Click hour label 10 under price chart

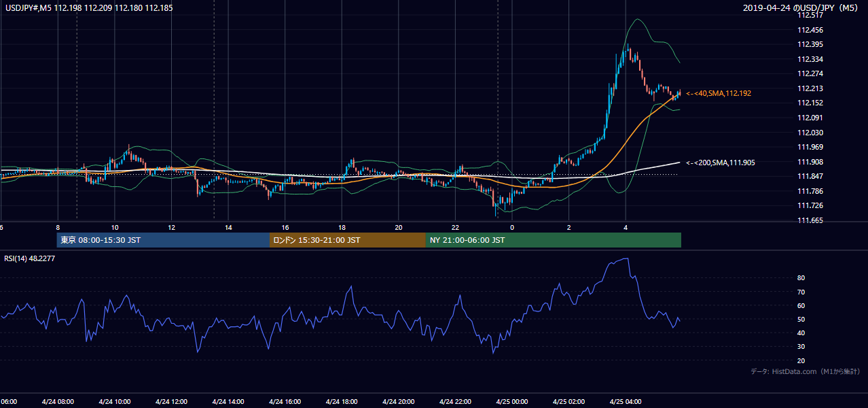coord(115,228)
